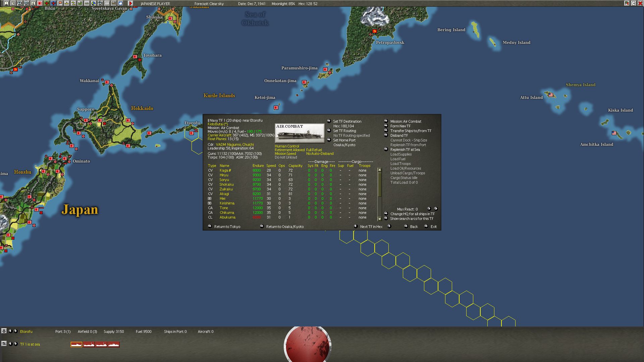Viewport: 644px width, 362px height.
Task: Toggle No Auto-Disband setting
Action: [x=320, y=154]
